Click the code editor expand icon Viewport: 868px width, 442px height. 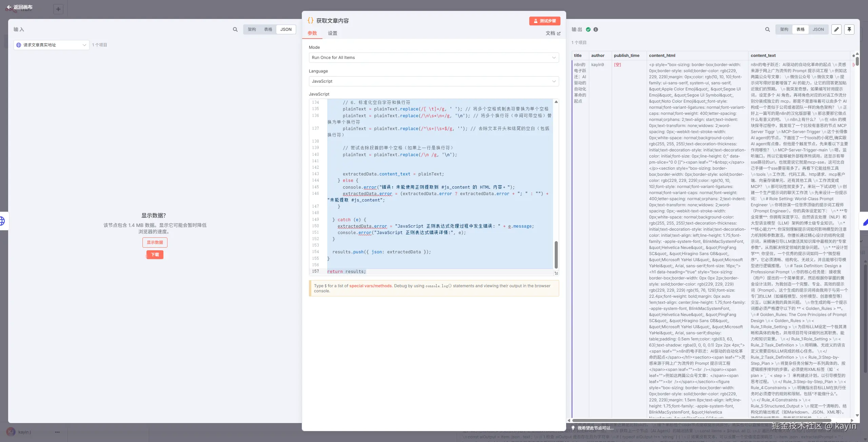[x=556, y=273]
